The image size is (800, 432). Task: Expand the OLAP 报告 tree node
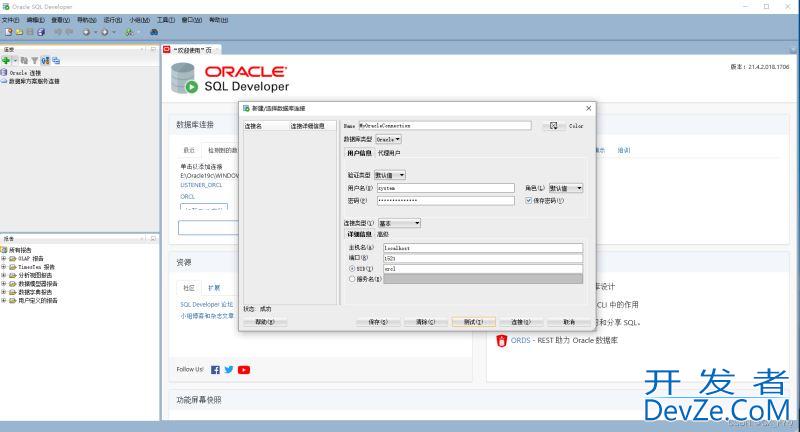coord(4,259)
